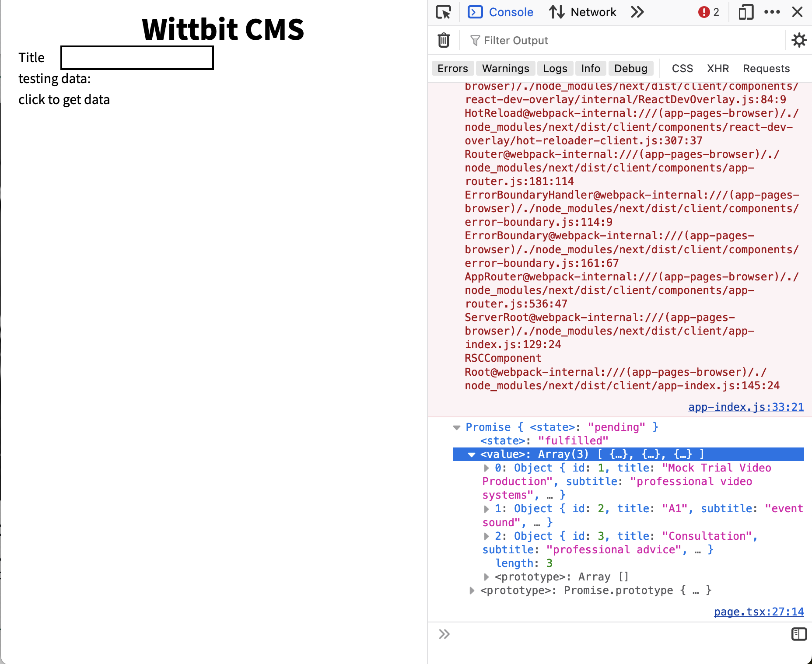Toggle the CSS filter
This screenshot has width=812, height=664.
pos(682,69)
